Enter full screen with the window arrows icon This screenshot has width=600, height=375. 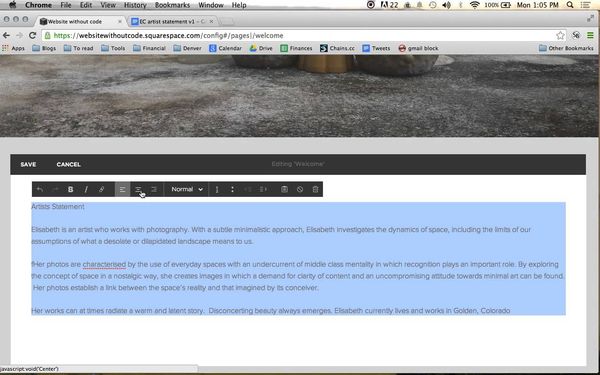(x=590, y=18)
